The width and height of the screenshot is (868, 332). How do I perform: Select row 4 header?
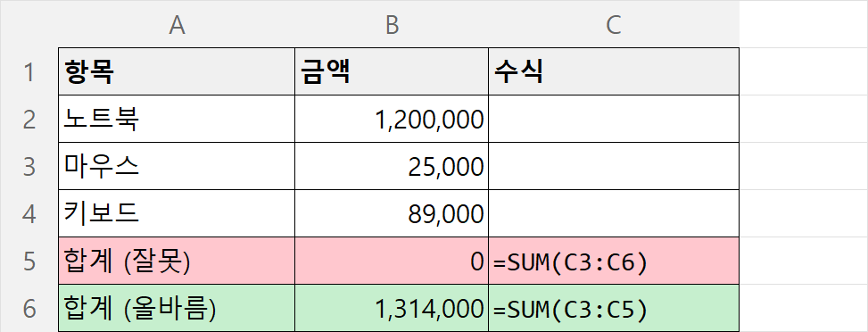pyautogui.click(x=29, y=213)
